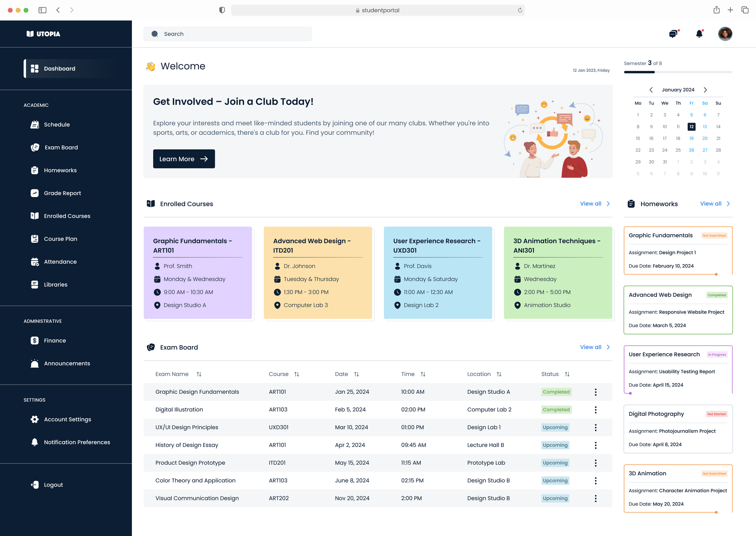Sort exam table by Location column

[499, 374]
